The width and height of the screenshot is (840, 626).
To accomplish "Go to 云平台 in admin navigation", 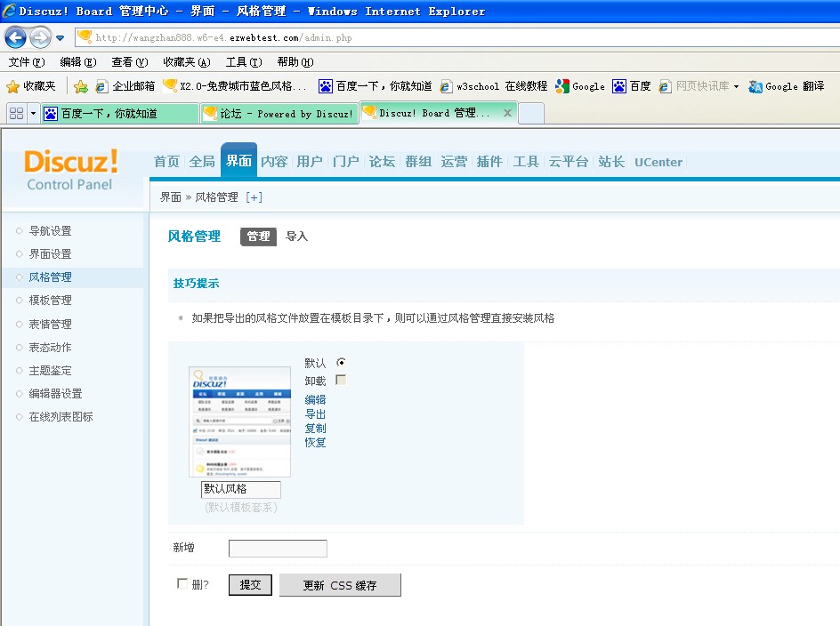I will coord(569,162).
